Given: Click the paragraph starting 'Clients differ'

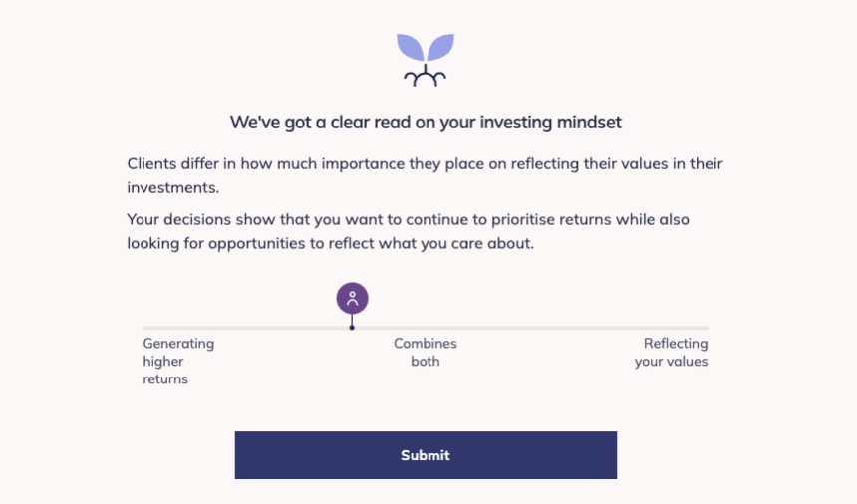Looking at the screenshot, I should pyautogui.click(x=426, y=175).
